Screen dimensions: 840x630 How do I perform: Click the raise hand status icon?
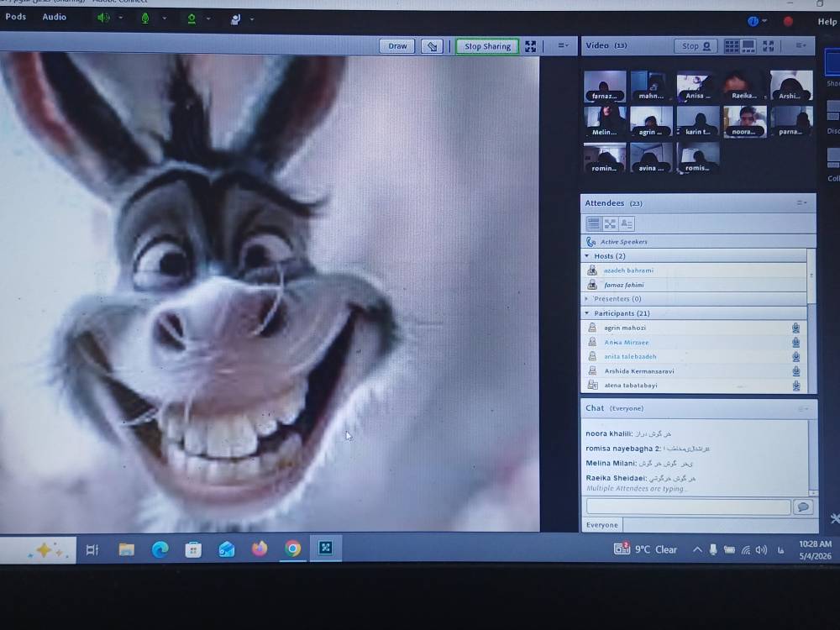pyautogui.click(x=235, y=20)
